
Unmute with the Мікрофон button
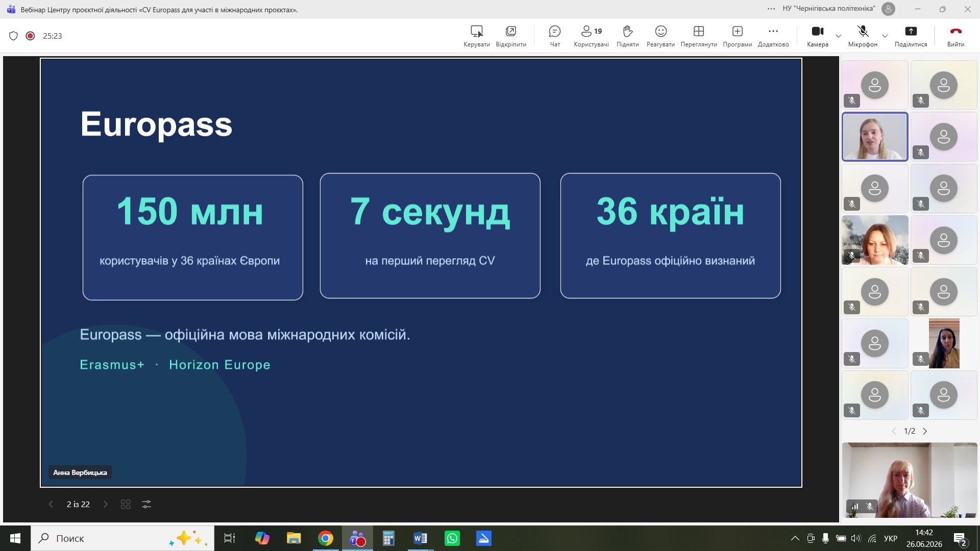[863, 36]
